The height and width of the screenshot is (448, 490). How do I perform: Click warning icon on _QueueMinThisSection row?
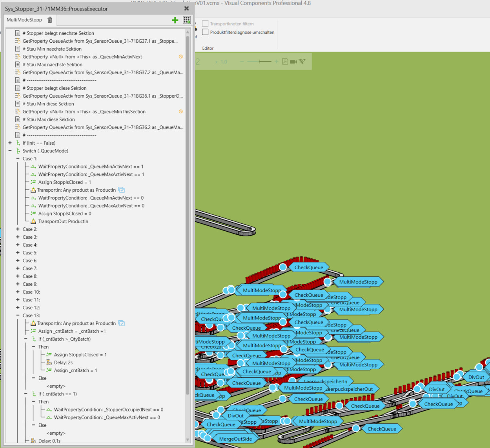(181, 112)
